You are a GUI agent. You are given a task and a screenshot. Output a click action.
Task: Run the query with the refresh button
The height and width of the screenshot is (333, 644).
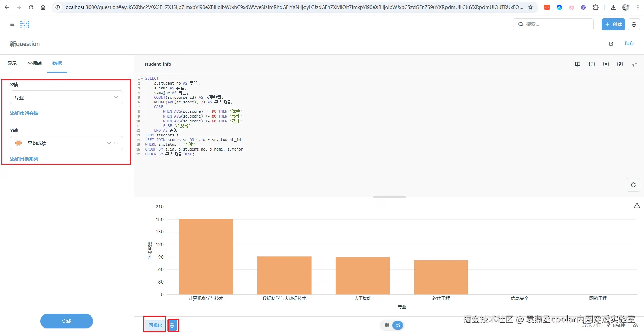[633, 185]
